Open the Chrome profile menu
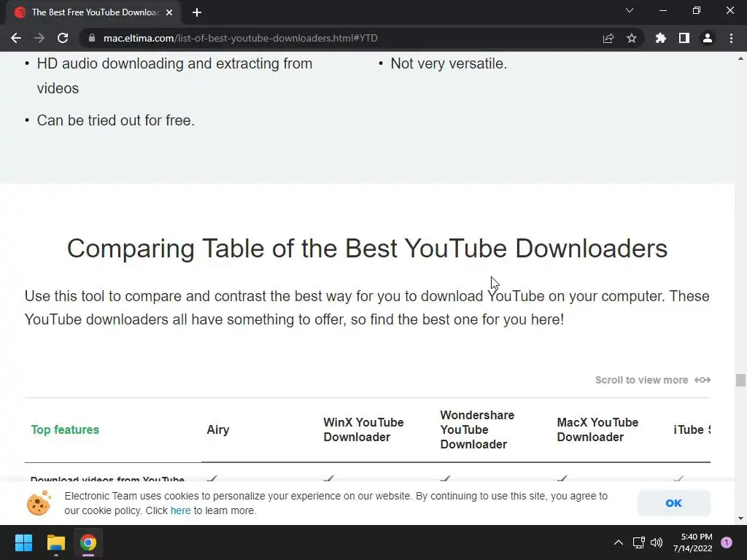Screen dimensions: 747x560 point(708,38)
